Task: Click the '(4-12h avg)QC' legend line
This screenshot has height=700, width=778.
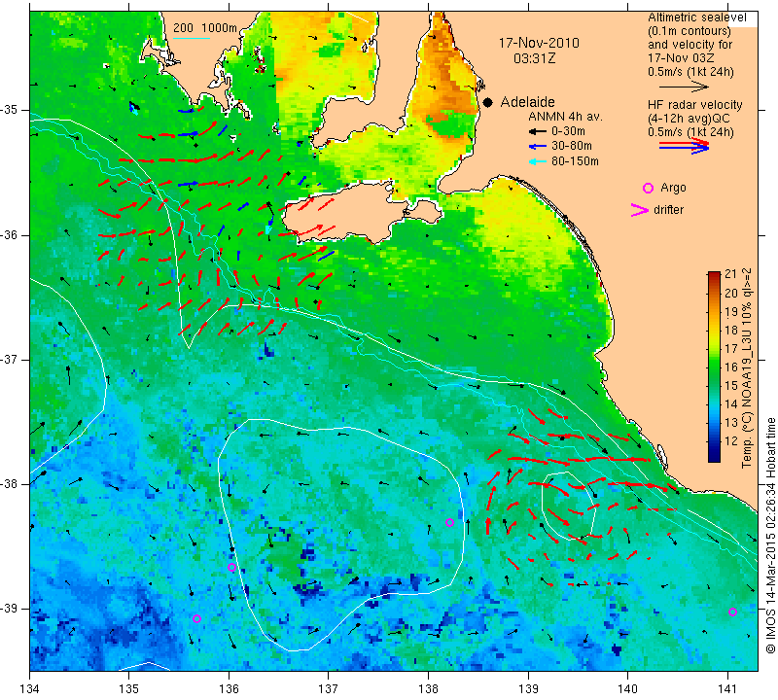Action: 688,119
